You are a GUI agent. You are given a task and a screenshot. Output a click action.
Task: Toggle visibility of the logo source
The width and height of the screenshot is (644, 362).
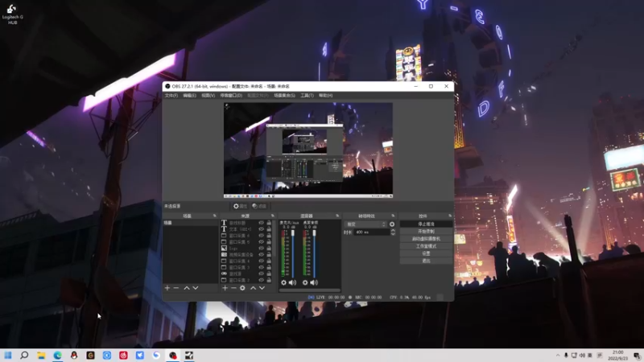261,249
